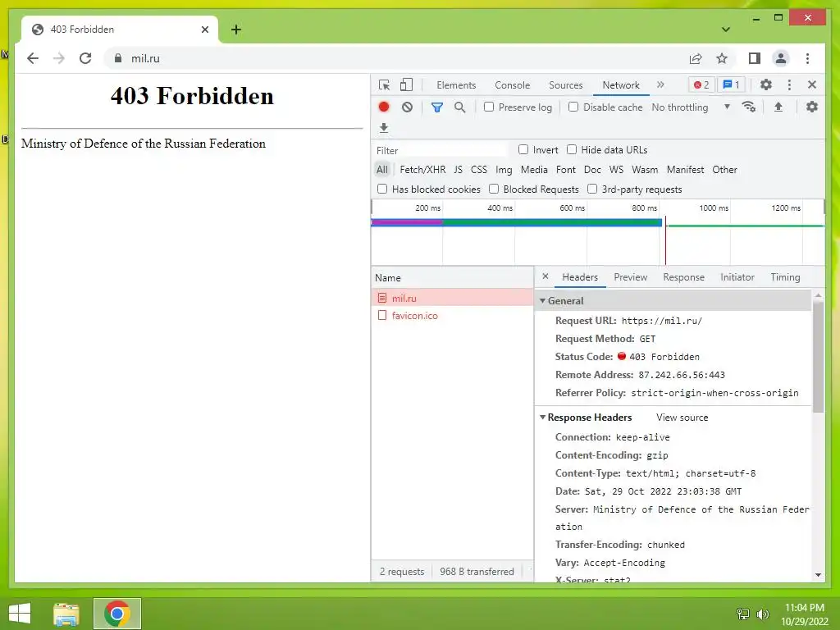Collapse the General section

(543, 300)
